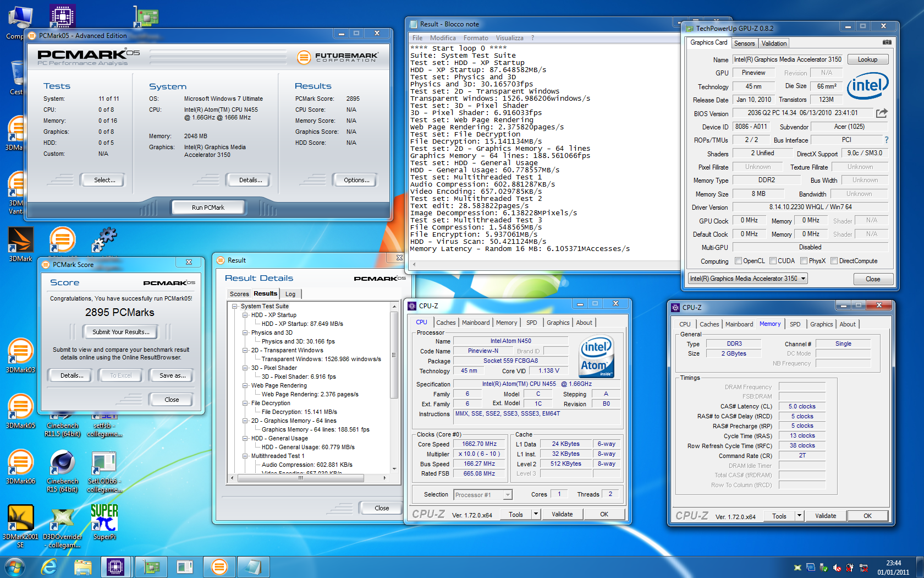
Task: Click Select... button in PCMark05 Tests
Action: (105, 180)
